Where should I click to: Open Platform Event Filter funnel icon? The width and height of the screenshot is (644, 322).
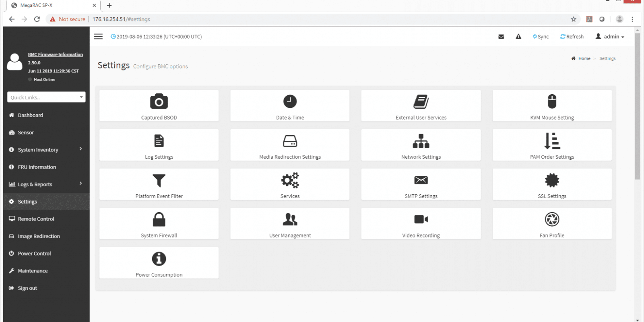tap(159, 180)
